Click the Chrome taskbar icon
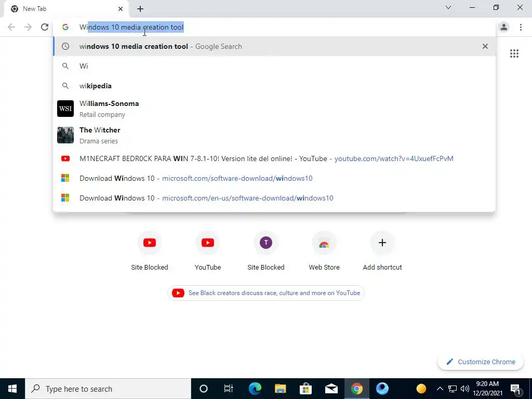The height and width of the screenshot is (399, 532). click(356, 389)
